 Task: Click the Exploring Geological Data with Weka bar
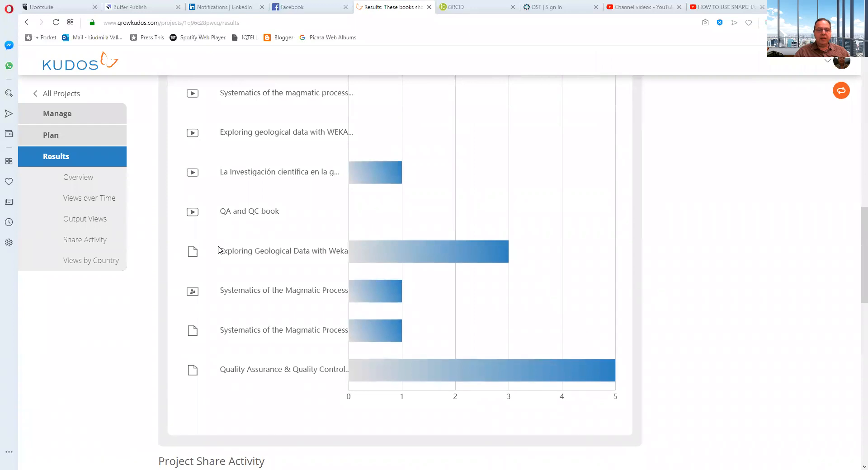[429, 252]
